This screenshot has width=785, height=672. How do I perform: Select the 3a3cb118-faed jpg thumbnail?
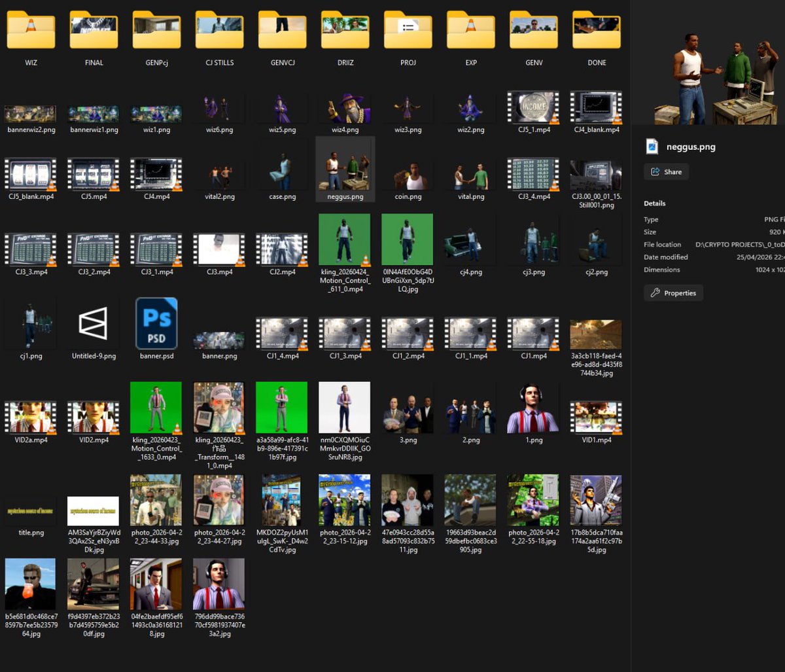coord(596,334)
